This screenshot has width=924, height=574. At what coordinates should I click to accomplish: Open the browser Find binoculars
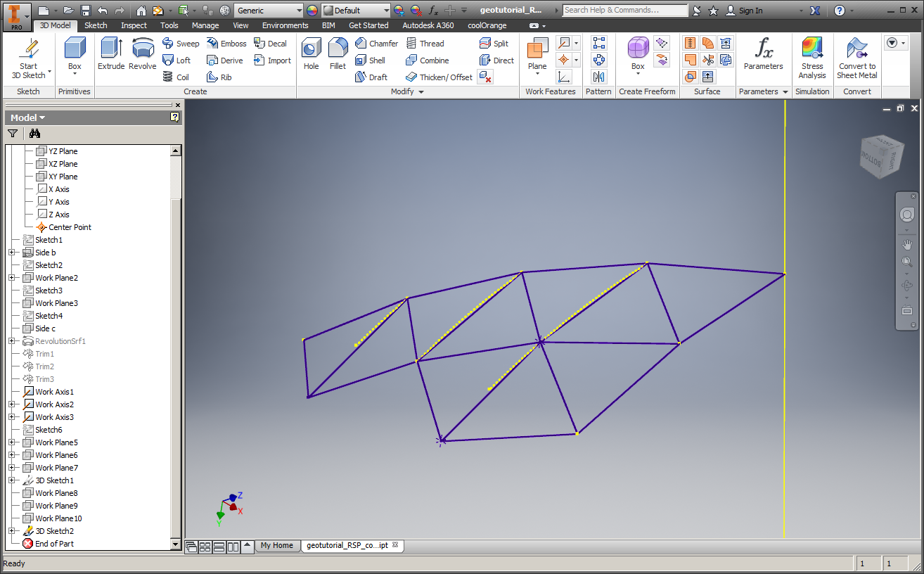tap(35, 134)
